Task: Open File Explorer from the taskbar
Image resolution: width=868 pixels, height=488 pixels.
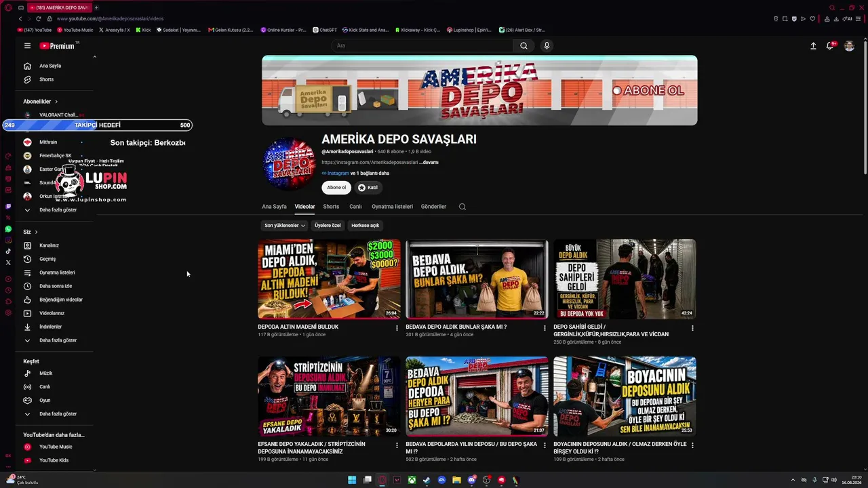Action: (456, 480)
